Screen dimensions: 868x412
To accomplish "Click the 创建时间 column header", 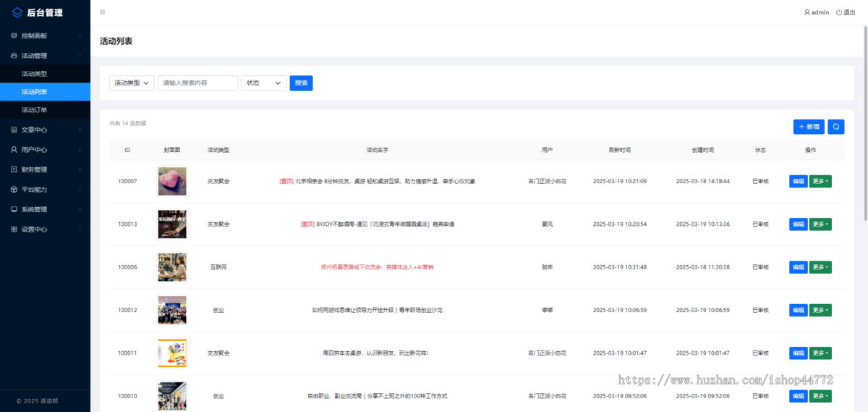I will (702, 150).
